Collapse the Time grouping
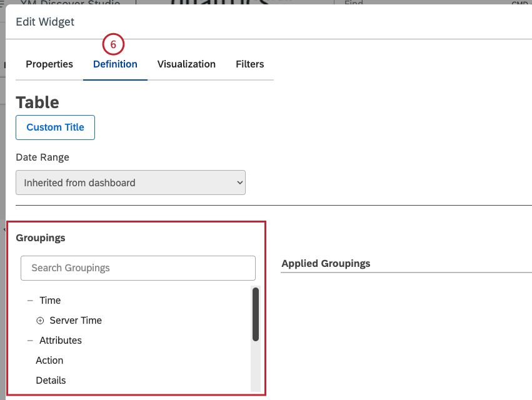Image resolution: width=532 pixels, height=400 pixels. coord(29,300)
